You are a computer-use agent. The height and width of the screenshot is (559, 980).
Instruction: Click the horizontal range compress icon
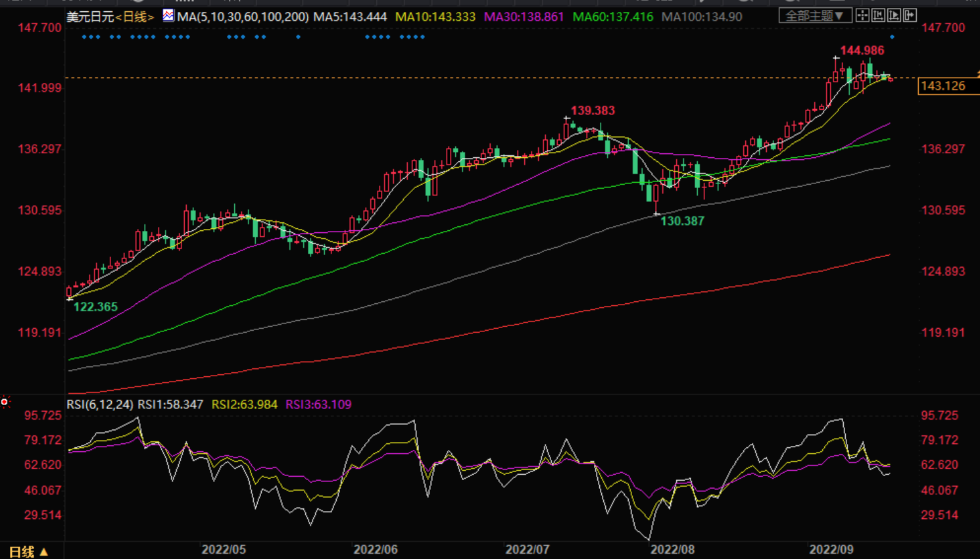[x=878, y=15]
